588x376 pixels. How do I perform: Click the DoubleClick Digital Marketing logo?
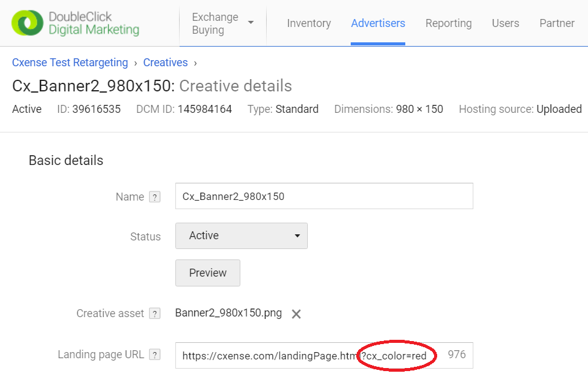75,23
